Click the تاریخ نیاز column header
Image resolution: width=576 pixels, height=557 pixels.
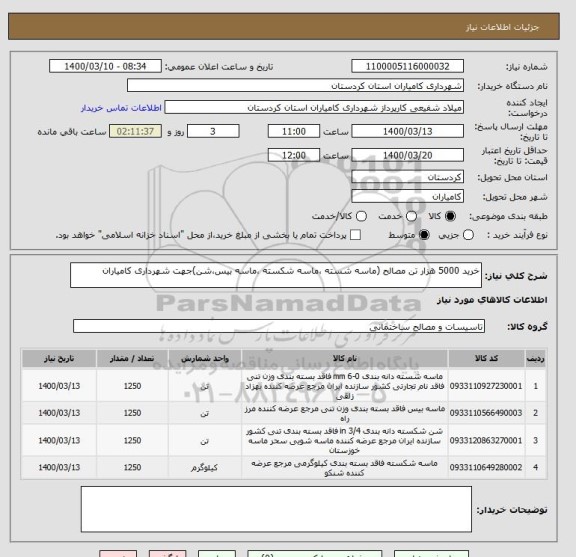coord(59,359)
